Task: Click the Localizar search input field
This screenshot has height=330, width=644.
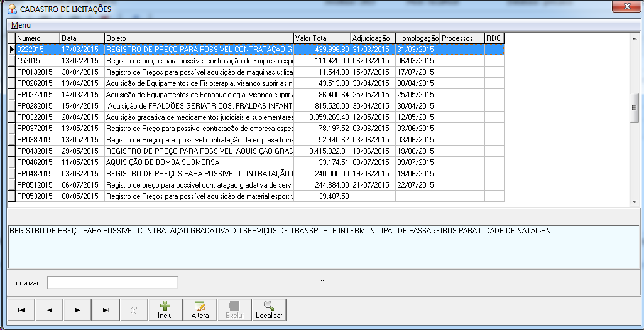Action: click(x=112, y=282)
